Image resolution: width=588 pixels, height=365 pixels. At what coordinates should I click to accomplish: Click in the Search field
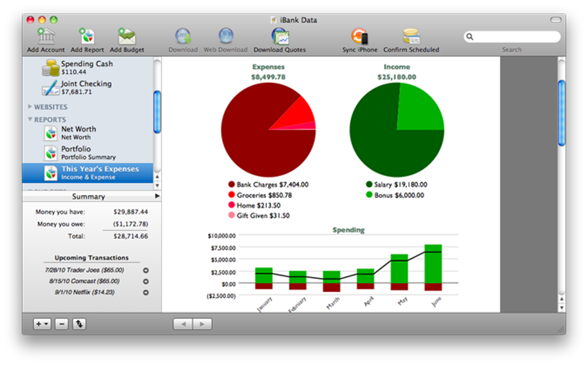[512, 36]
